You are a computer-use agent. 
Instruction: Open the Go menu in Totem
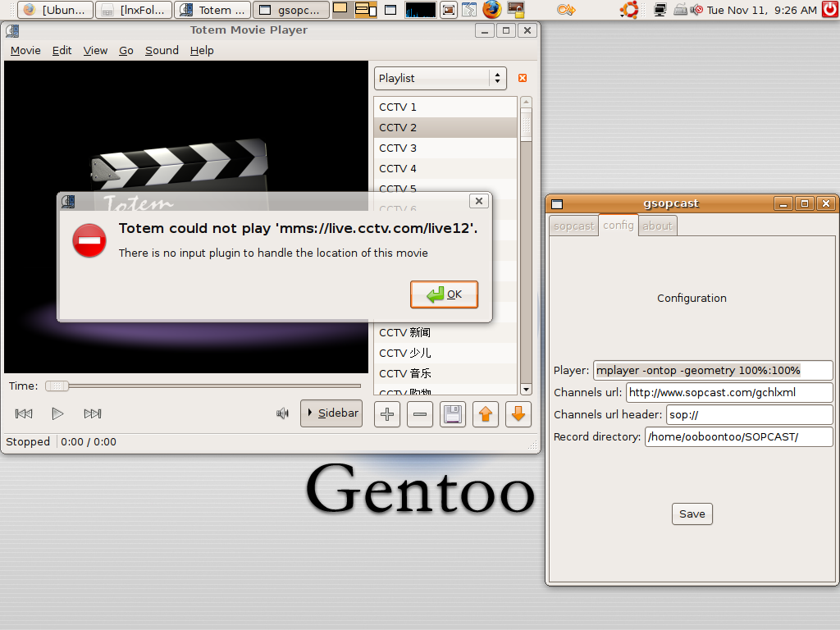click(126, 50)
